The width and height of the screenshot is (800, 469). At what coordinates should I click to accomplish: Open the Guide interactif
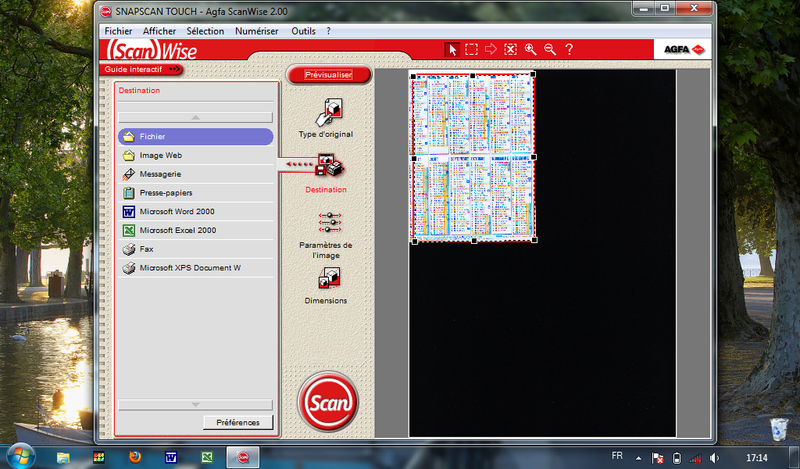coord(141,69)
